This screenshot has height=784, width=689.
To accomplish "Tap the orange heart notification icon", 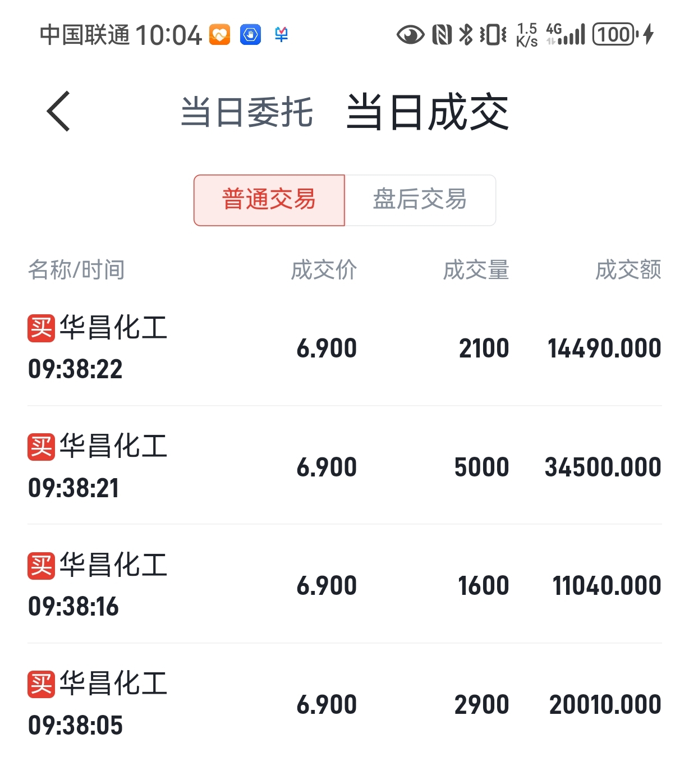I will [220, 35].
